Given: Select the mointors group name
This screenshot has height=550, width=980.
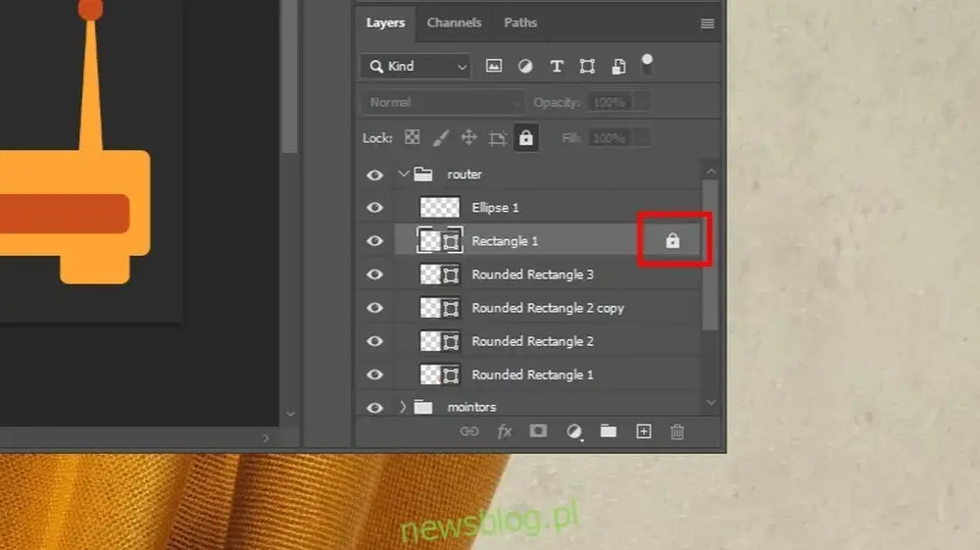Looking at the screenshot, I should point(471,407).
